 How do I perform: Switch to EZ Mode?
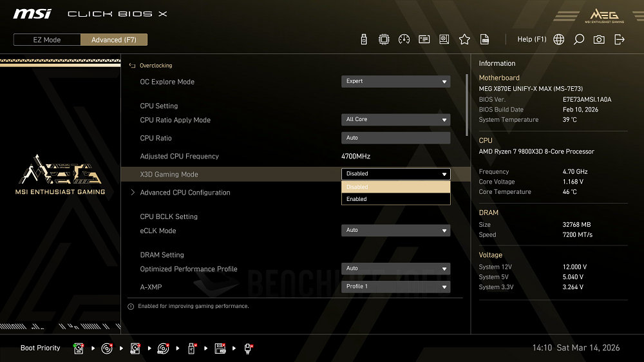pyautogui.click(x=47, y=40)
